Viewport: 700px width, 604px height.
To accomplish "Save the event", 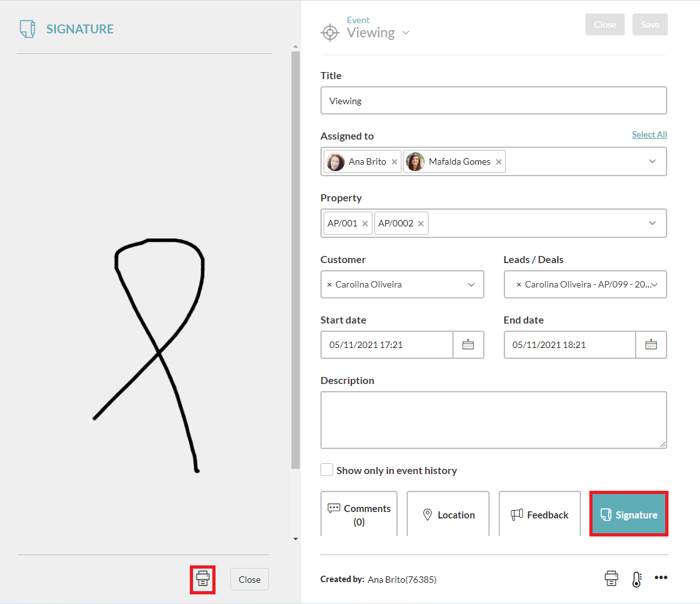I will [650, 24].
